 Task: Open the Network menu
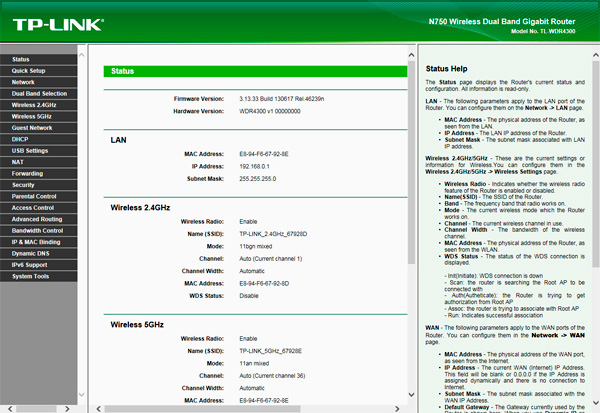[23, 82]
